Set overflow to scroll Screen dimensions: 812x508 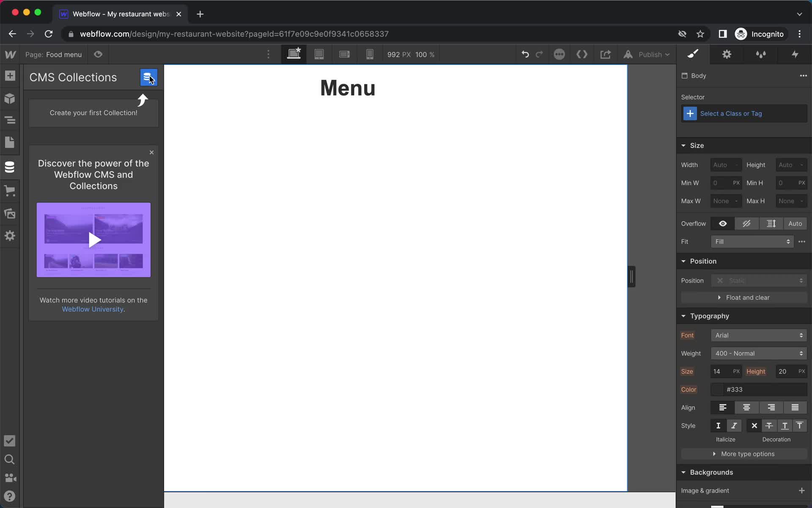(x=771, y=224)
